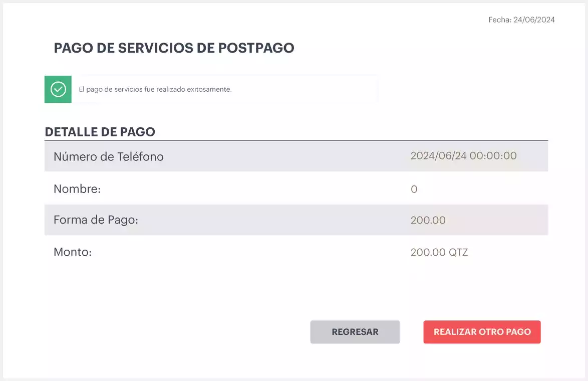Select the successful payment message text
The width and height of the screenshot is (588, 381).
click(x=155, y=90)
